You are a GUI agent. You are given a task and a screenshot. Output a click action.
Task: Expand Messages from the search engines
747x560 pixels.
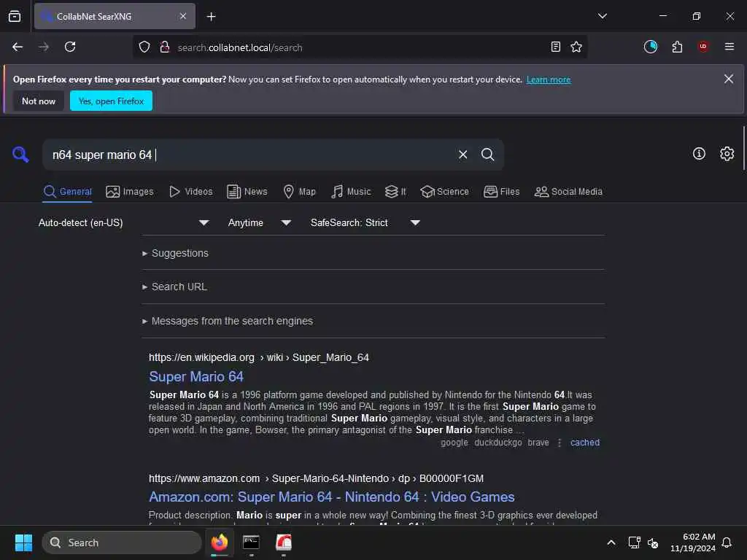(x=228, y=321)
